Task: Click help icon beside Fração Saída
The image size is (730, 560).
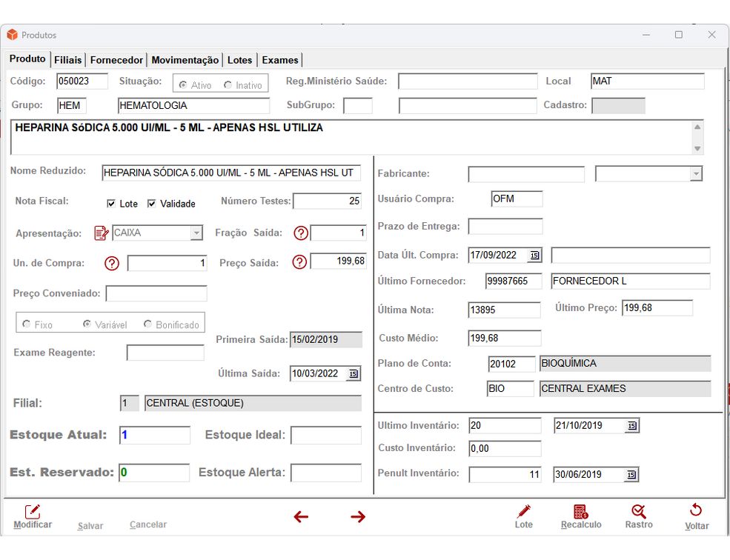Action: 301,233
